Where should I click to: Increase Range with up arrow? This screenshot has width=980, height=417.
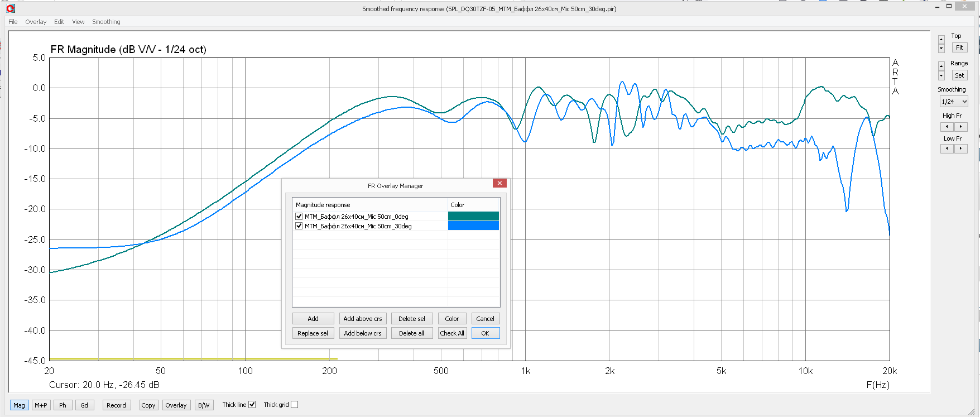pyautogui.click(x=941, y=66)
